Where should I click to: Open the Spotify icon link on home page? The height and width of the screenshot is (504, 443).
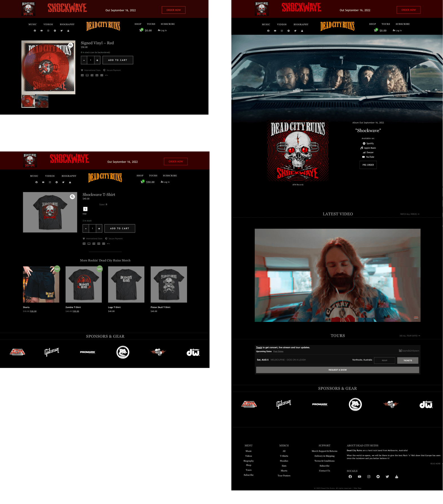(x=368, y=144)
